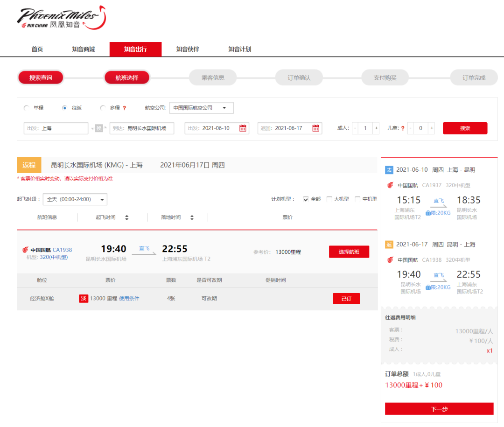Select the 往返 round-trip radio button
Viewport: 504px width, 427px height.
tap(64, 108)
